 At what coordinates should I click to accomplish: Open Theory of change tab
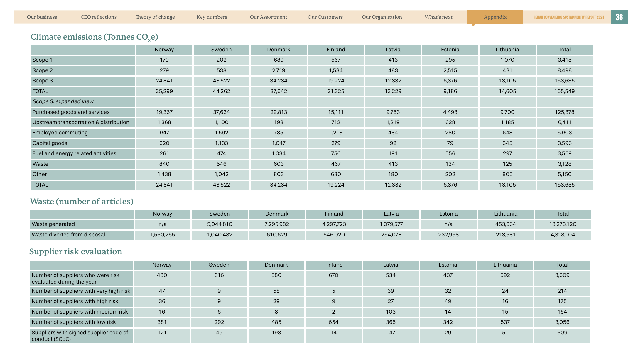pyautogui.click(x=155, y=17)
